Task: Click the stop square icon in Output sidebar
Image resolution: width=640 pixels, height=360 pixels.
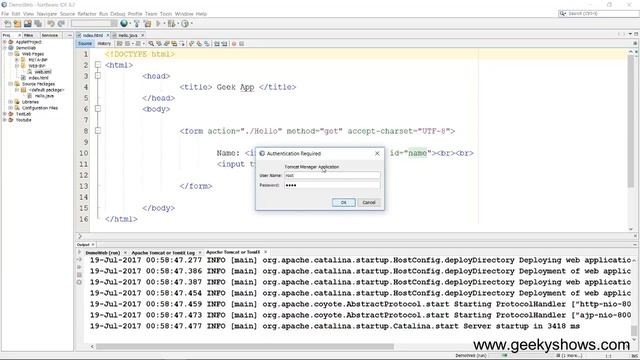Action: coord(79,275)
